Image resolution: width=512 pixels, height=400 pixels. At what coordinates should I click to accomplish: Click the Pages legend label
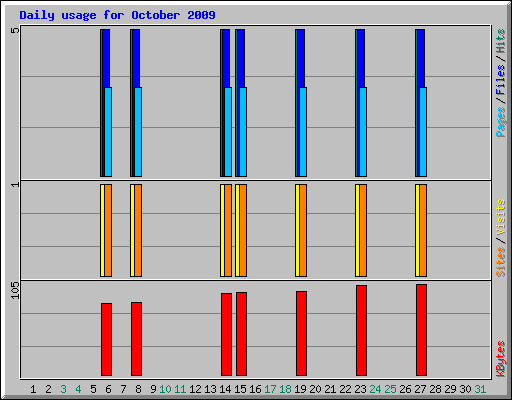(501, 122)
